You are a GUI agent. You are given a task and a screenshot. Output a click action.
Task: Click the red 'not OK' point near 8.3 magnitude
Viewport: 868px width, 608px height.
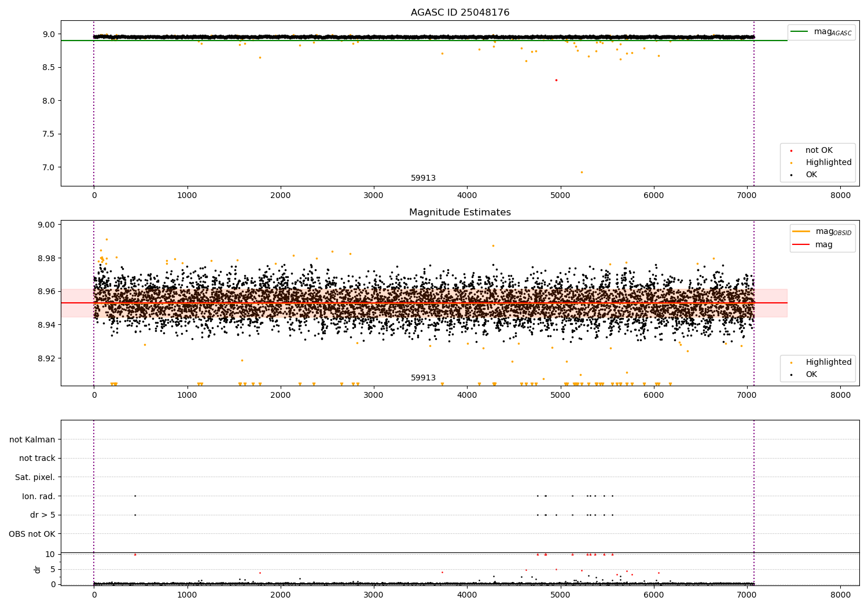coord(556,80)
